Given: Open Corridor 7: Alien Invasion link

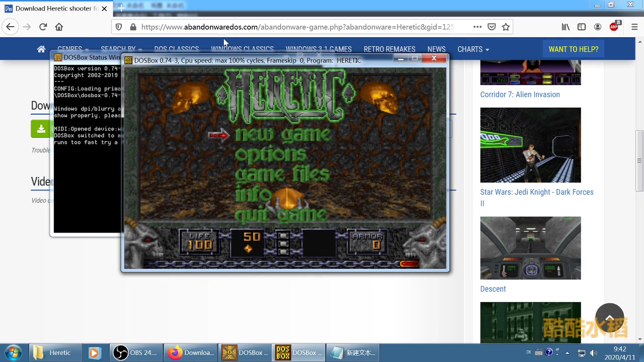Looking at the screenshot, I should click(520, 95).
